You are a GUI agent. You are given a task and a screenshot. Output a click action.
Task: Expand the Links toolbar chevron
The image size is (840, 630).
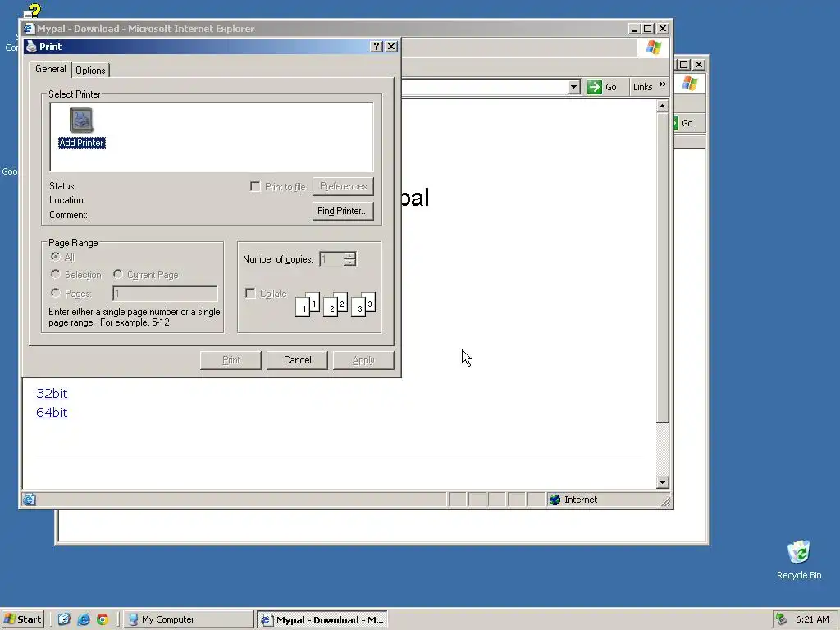(x=663, y=84)
